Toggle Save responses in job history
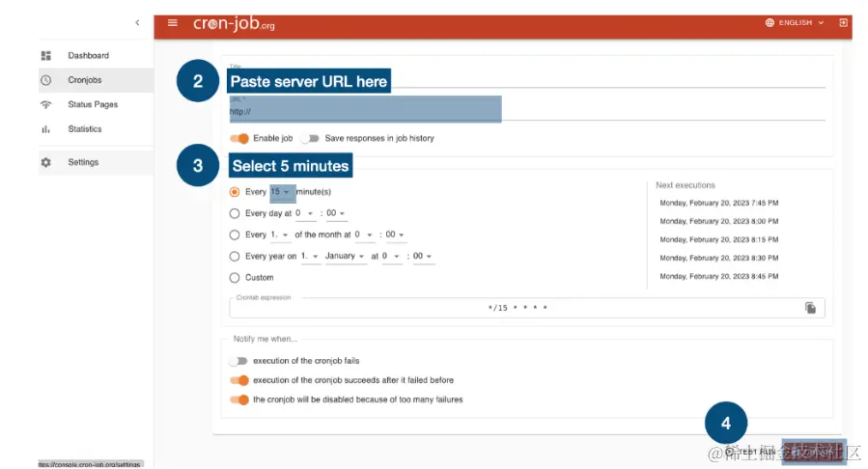Image resolution: width=868 pixels, height=469 pixels. (311, 138)
